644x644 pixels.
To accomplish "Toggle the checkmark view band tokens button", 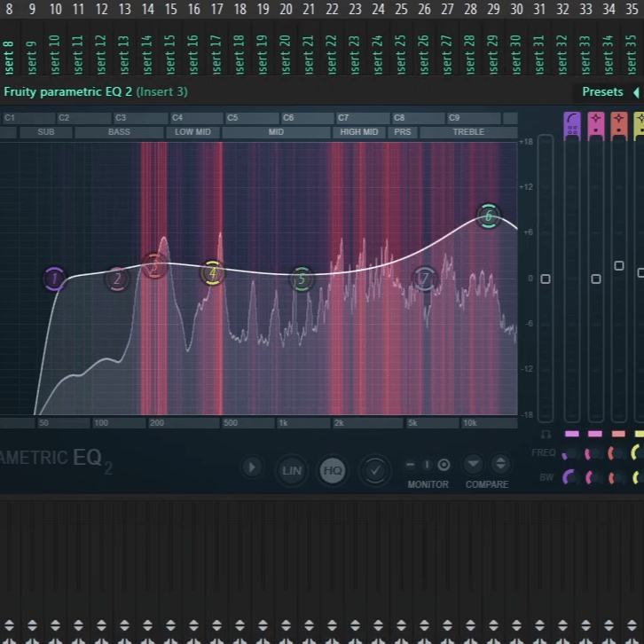I will (374, 470).
